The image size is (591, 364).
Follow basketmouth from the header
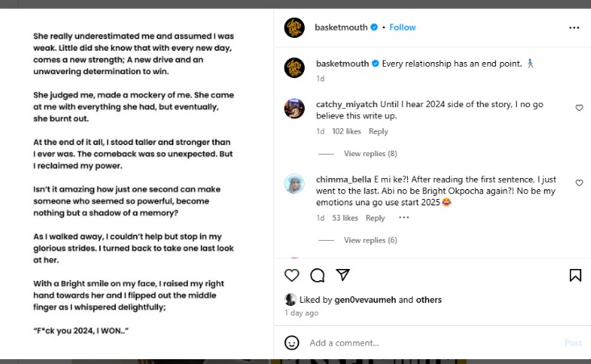pos(402,27)
